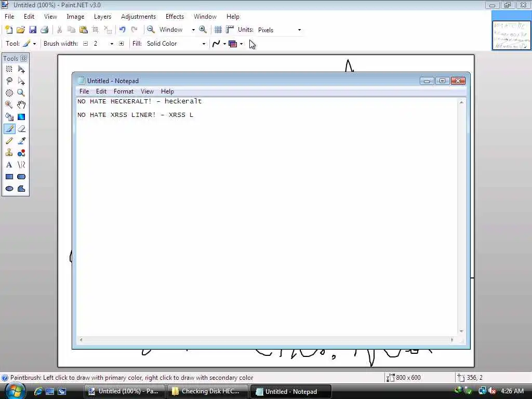Viewport: 532px width, 399px height.
Task: Select the Ellipse shape tool
Action: [9, 189]
